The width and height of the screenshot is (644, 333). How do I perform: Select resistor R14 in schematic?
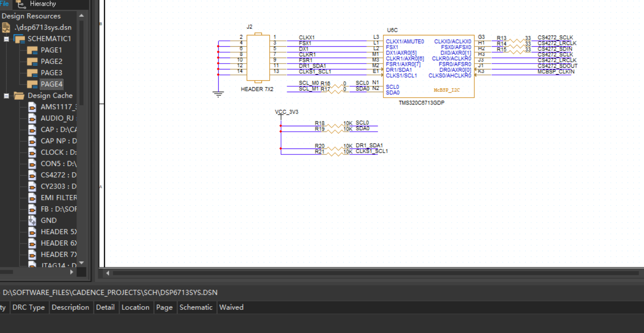point(516,46)
